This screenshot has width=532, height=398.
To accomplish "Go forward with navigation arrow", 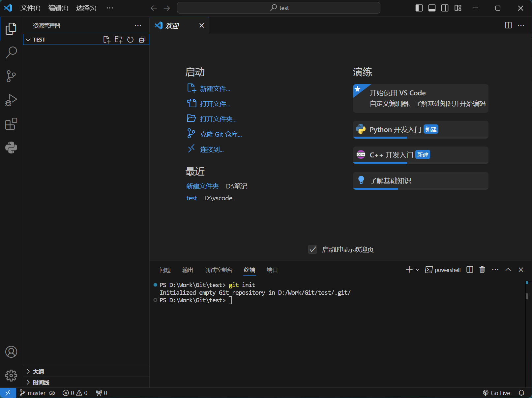I will 167,8.
